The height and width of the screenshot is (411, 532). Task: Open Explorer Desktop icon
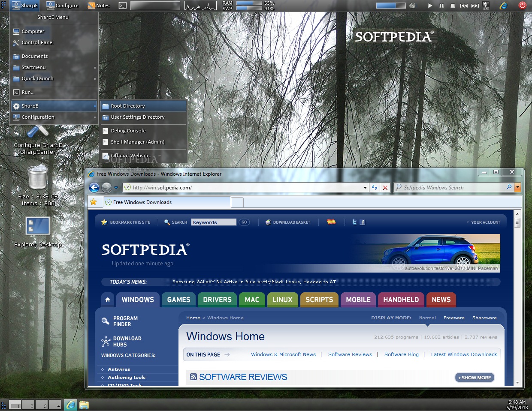coord(38,226)
